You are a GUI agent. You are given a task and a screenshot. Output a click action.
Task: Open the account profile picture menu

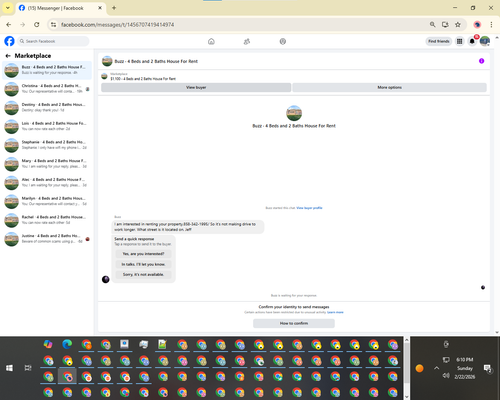click(x=485, y=41)
